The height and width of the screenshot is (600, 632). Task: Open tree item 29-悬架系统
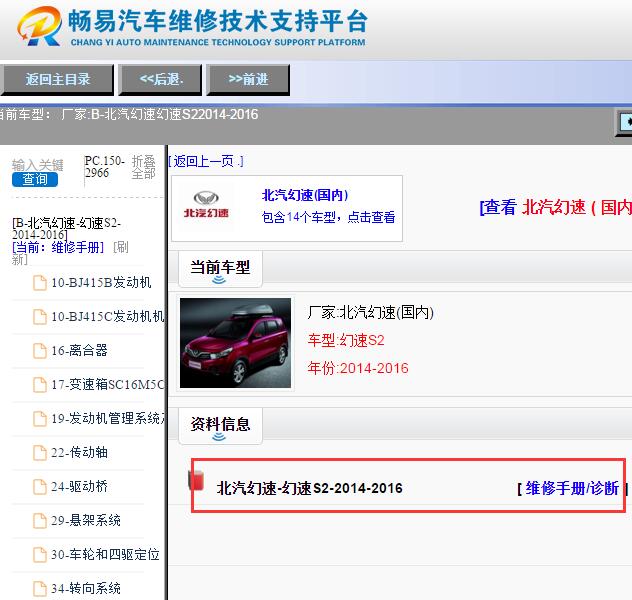[x=86, y=521]
